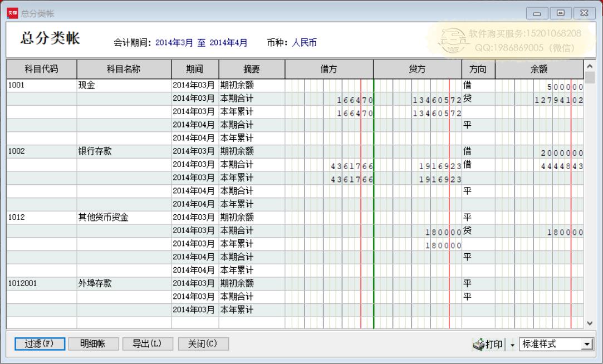Open the small arrow beside 打印
Image resolution: width=603 pixels, height=364 pixels.
(512, 345)
